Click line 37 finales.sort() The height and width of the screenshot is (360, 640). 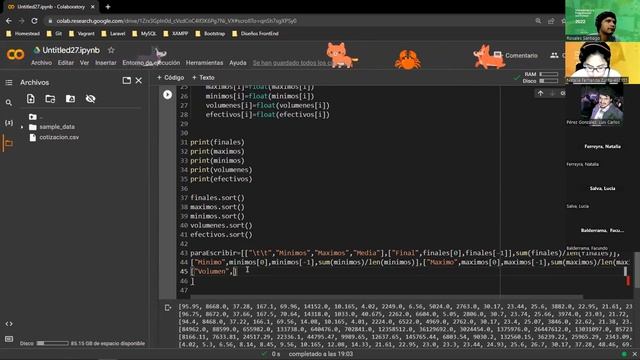(x=217, y=198)
